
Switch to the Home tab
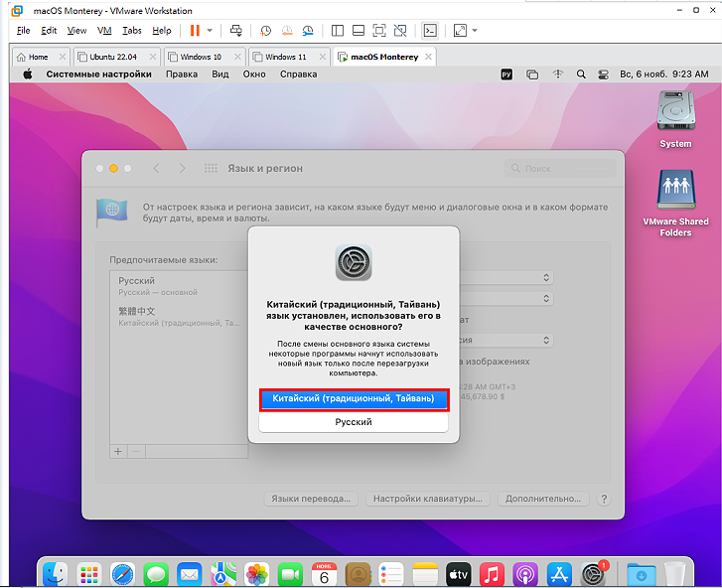38,57
